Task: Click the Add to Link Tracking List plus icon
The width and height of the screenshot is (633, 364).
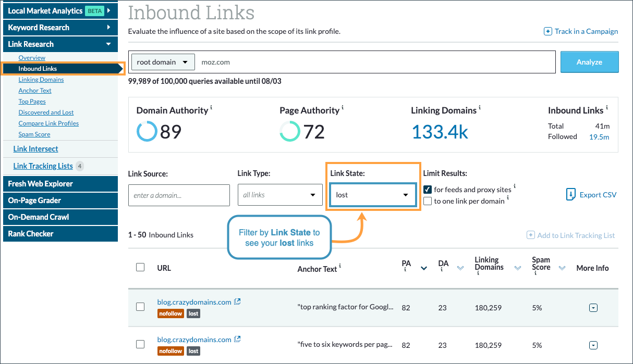Action: coord(530,235)
